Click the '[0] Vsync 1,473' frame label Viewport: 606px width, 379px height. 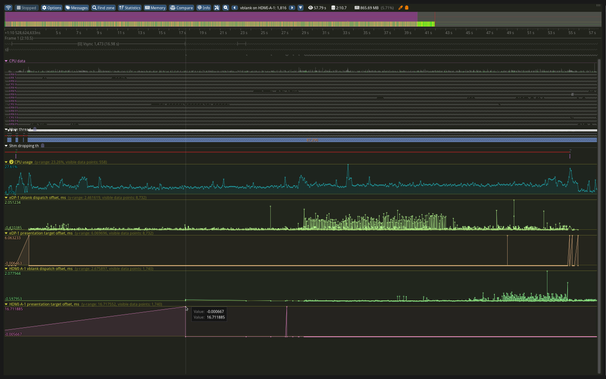tap(98, 44)
